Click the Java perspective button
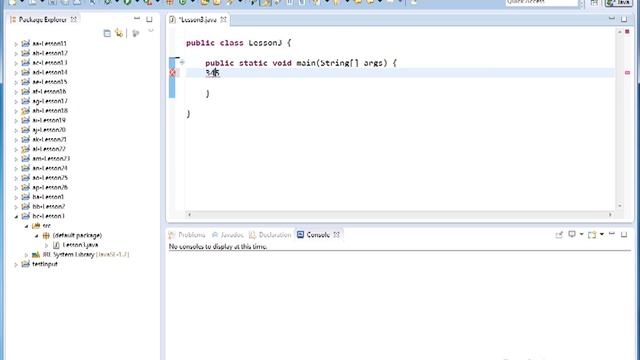 pos(619,3)
